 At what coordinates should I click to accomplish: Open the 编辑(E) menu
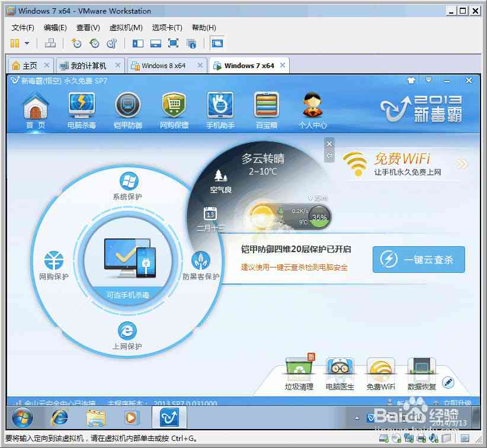pyautogui.click(x=55, y=28)
